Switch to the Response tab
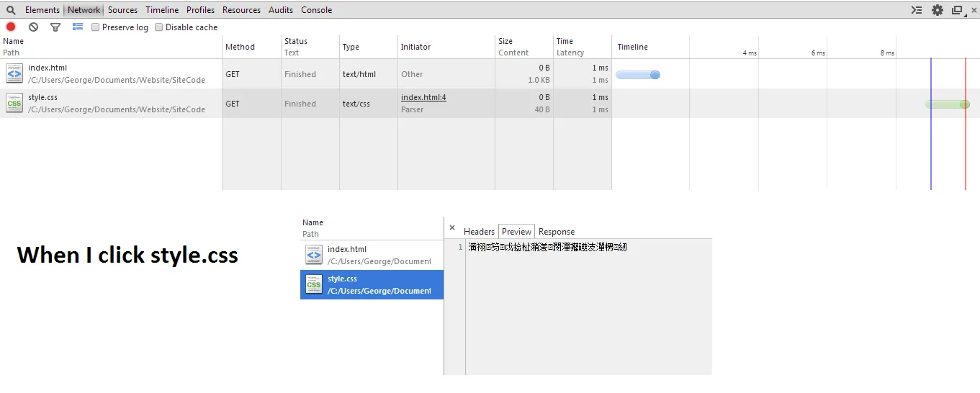Viewport: 980px width, 393px height. (557, 232)
